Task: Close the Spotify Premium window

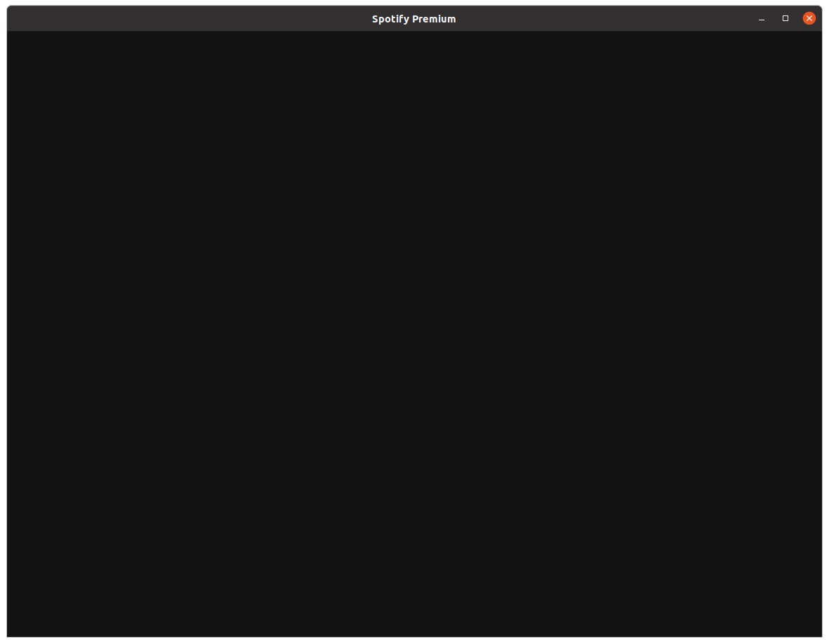Action: (x=809, y=18)
